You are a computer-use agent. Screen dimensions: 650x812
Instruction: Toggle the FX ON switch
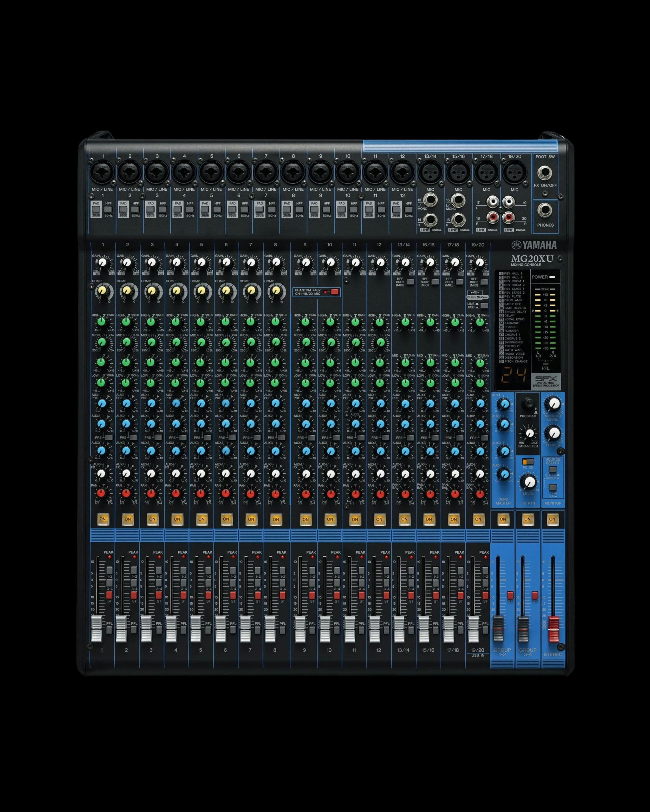coord(528,462)
